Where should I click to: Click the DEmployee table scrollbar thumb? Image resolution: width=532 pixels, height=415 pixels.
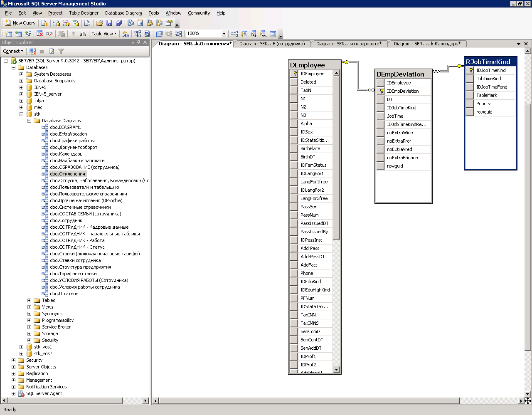pyautogui.click(x=337, y=158)
